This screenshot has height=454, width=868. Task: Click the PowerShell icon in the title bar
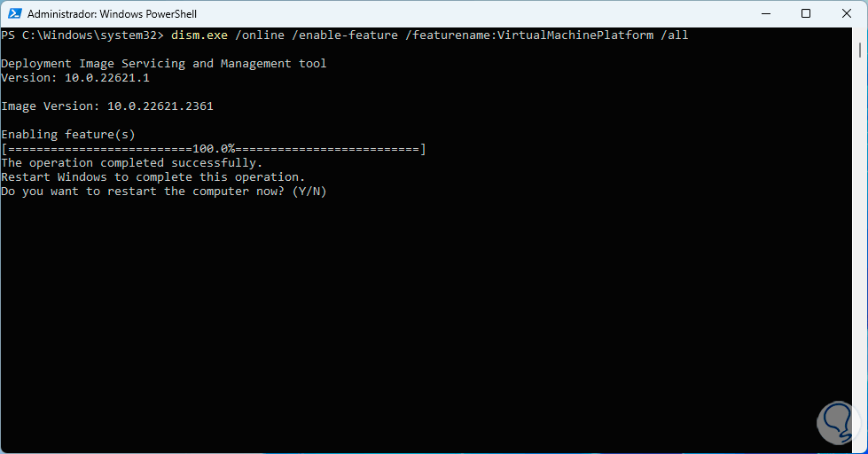click(14, 13)
